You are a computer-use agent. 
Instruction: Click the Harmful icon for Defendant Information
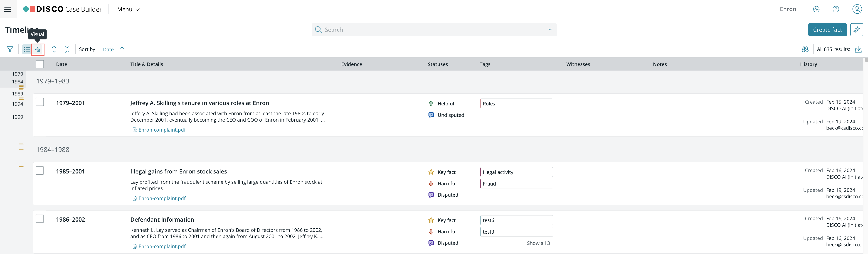431,232
